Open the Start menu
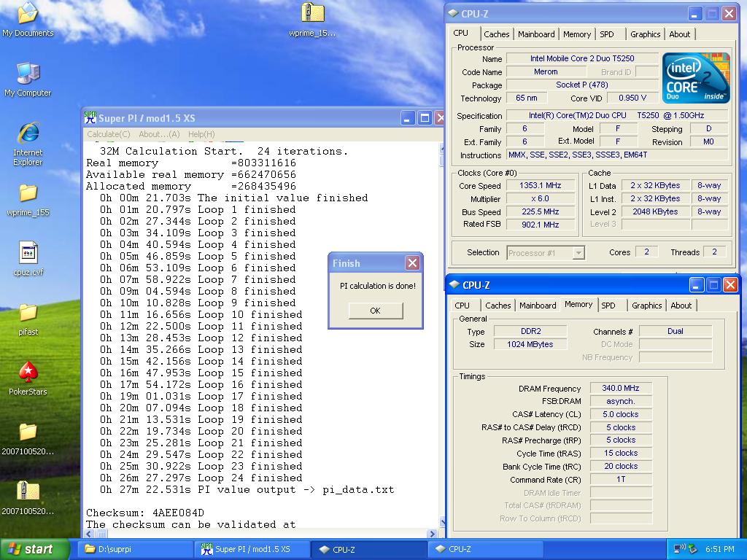This screenshot has width=747, height=560. coord(34,549)
